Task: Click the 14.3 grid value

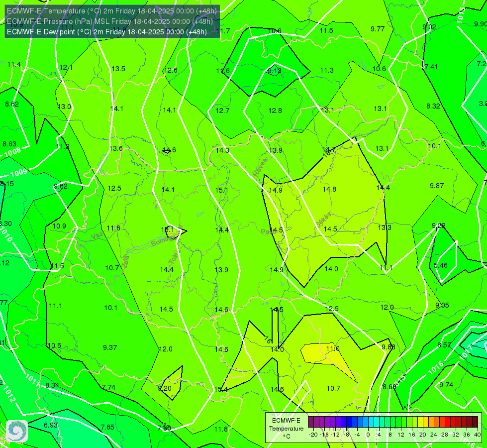Action: [222, 150]
